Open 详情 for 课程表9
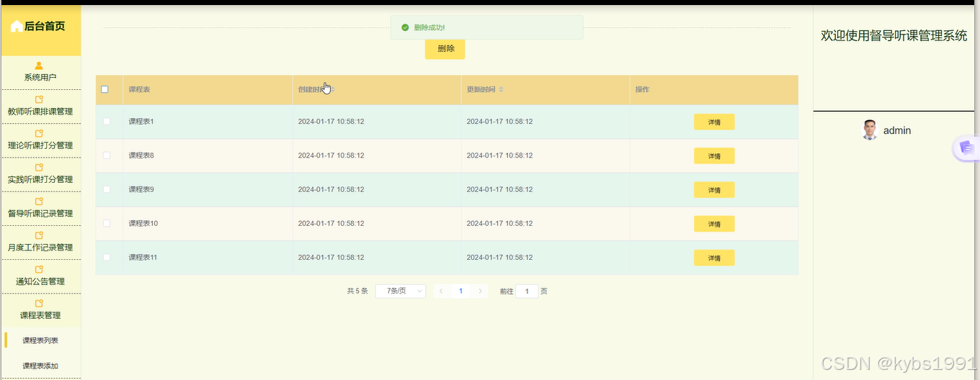 coord(714,190)
